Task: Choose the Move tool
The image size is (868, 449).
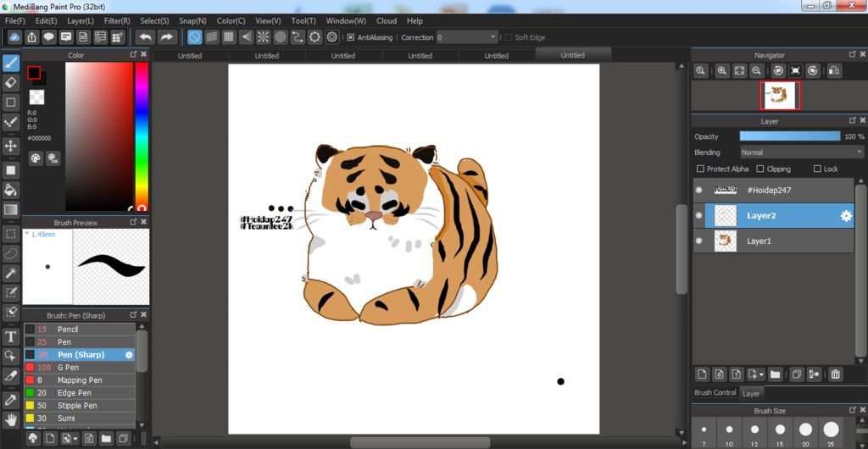Action: tap(10, 146)
